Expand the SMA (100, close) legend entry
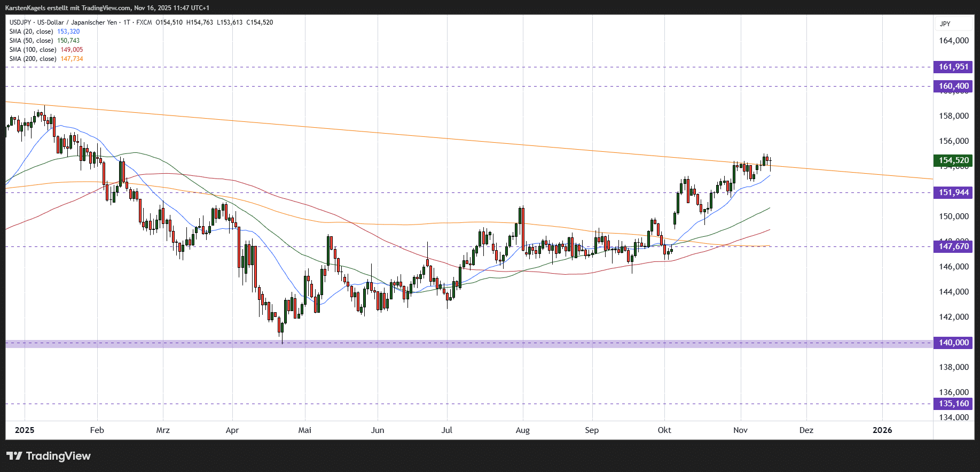The image size is (980, 472). 33,50
